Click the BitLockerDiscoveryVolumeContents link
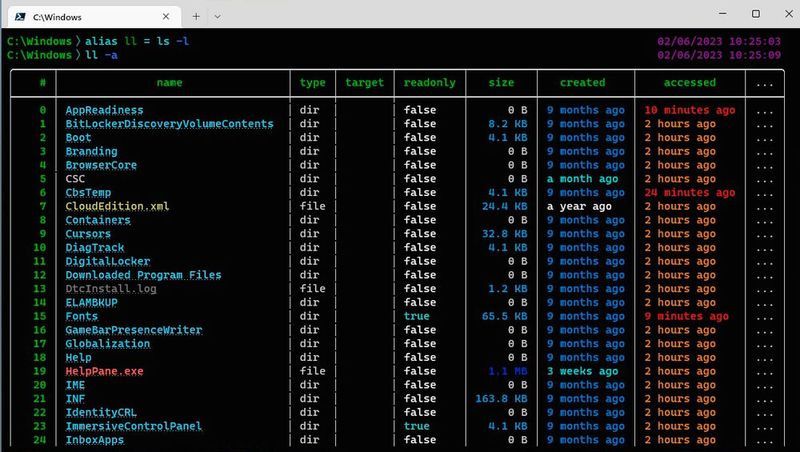800x452 pixels. [x=169, y=124]
